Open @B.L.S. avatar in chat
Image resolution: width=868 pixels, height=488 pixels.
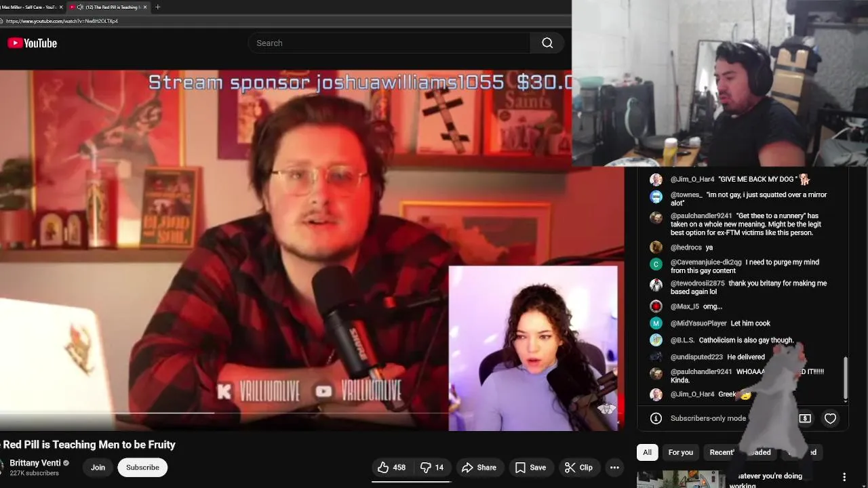(x=656, y=340)
